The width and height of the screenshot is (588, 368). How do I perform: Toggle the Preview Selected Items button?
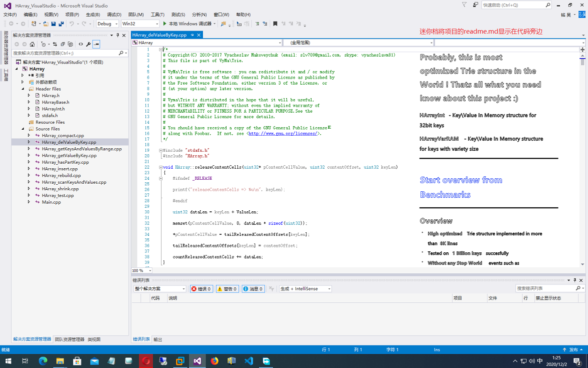point(96,44)
